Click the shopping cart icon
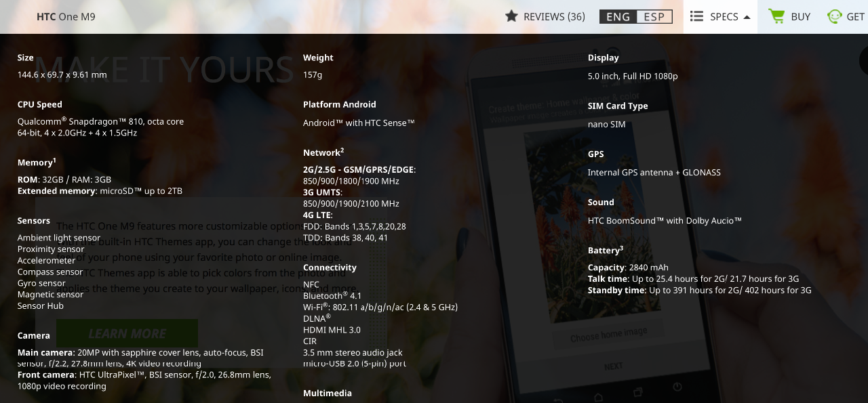868x403 pixels. coord(776,16)
